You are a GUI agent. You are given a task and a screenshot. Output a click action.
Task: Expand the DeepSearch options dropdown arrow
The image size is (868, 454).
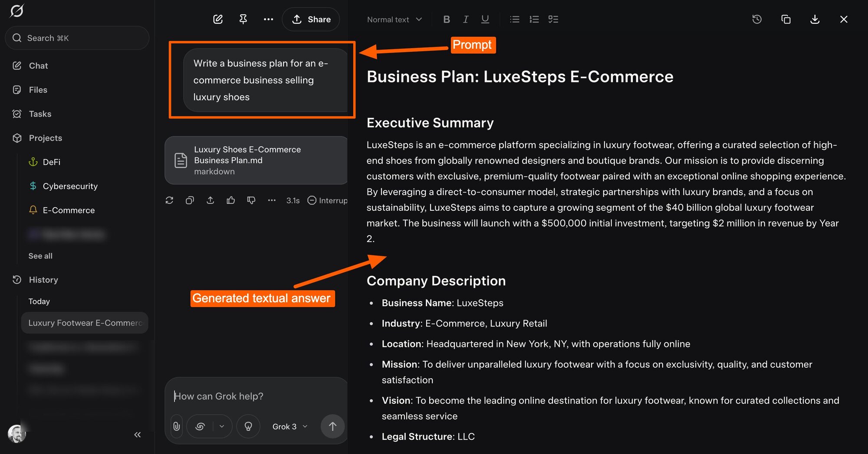pos(222,427)
